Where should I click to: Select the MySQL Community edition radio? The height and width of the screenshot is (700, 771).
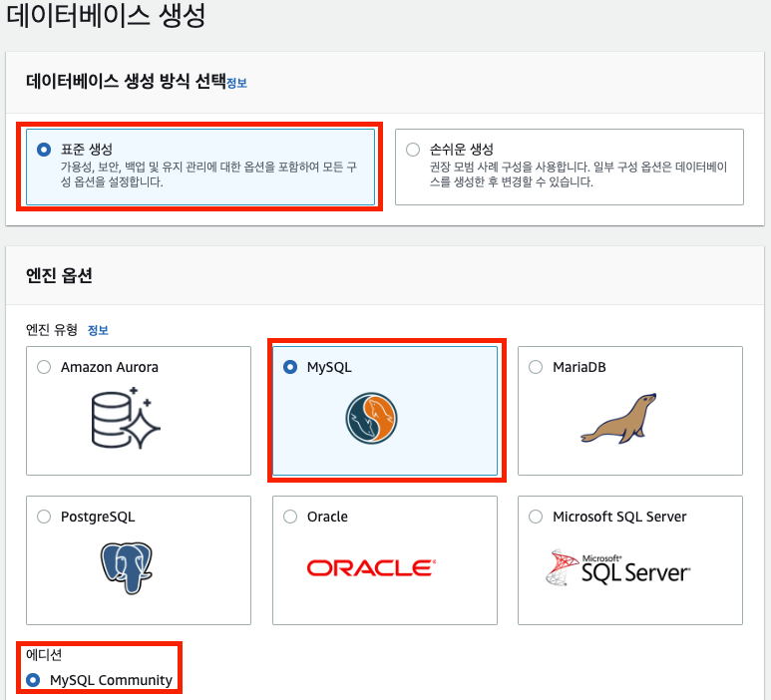(33, 680)
